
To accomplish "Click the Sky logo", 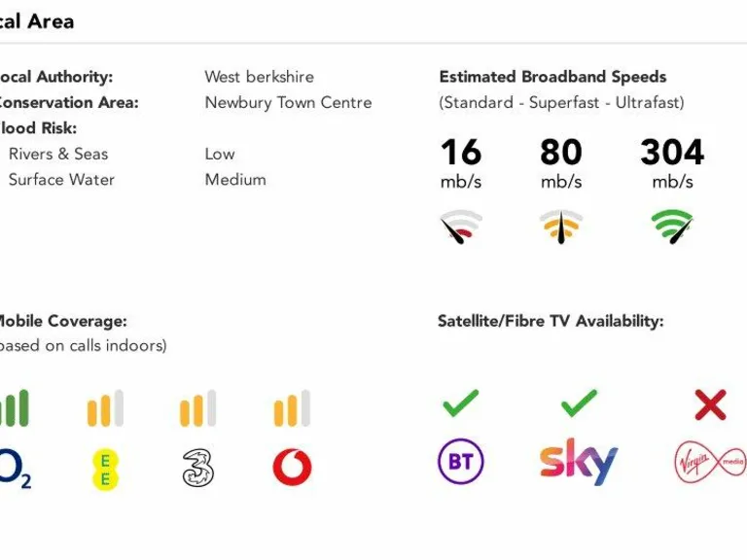I will (x=579, y=462).
